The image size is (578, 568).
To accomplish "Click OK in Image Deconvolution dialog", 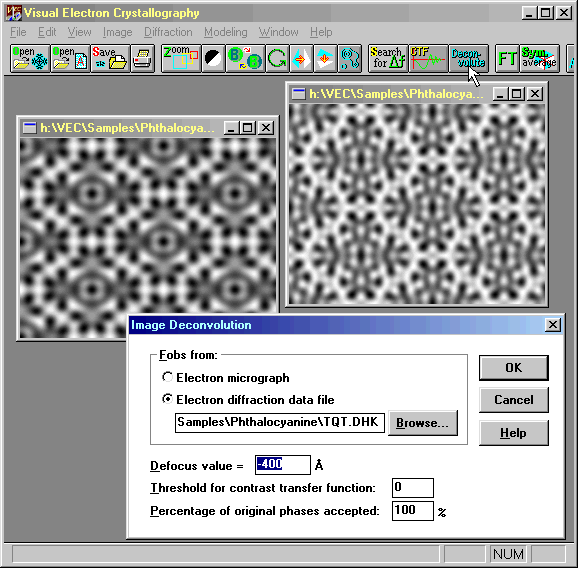I will (513, 367).
